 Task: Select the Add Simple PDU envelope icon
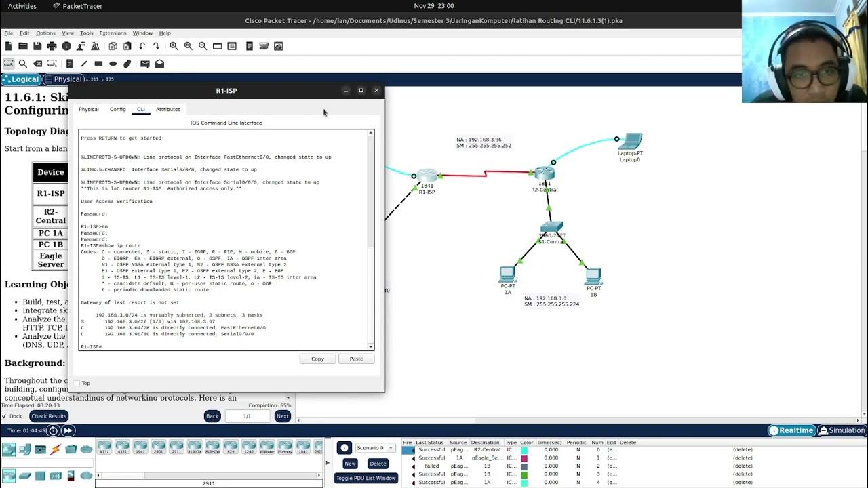[145, 64]
